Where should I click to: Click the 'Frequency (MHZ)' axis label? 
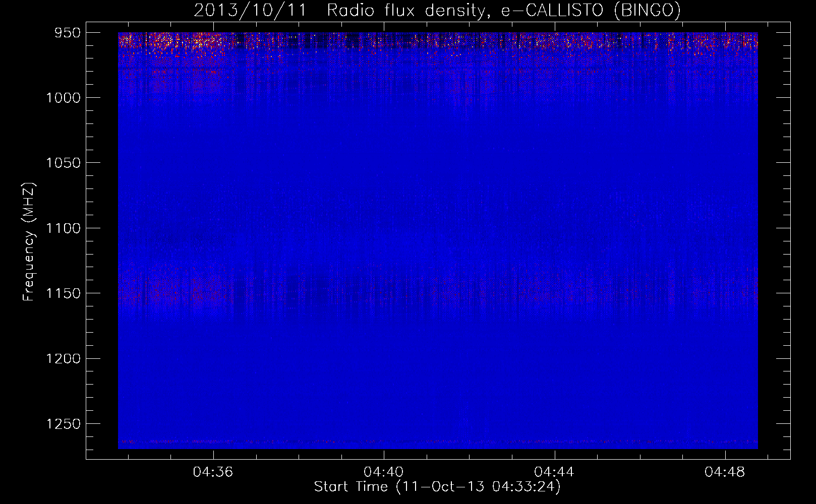point(29,242)
